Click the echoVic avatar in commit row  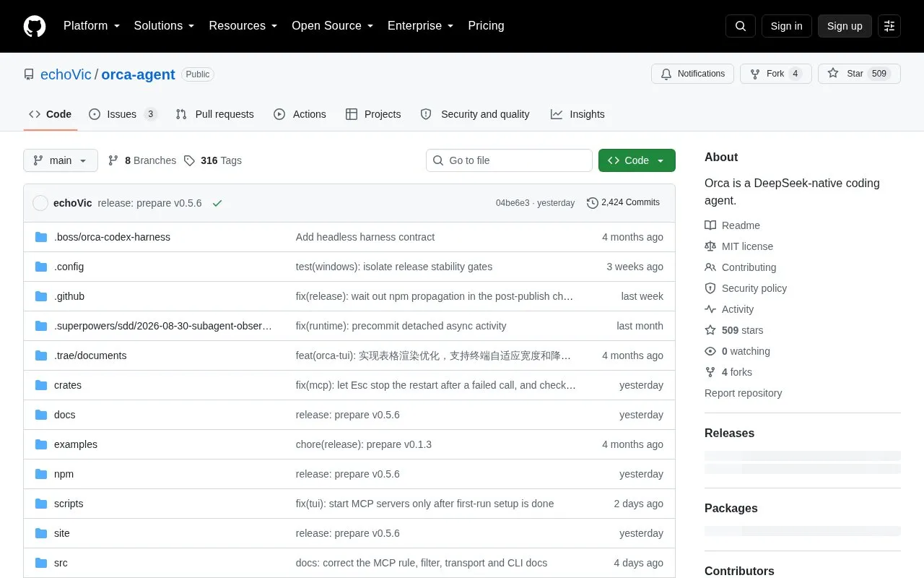pyautogui.click(x=40, y=203)
